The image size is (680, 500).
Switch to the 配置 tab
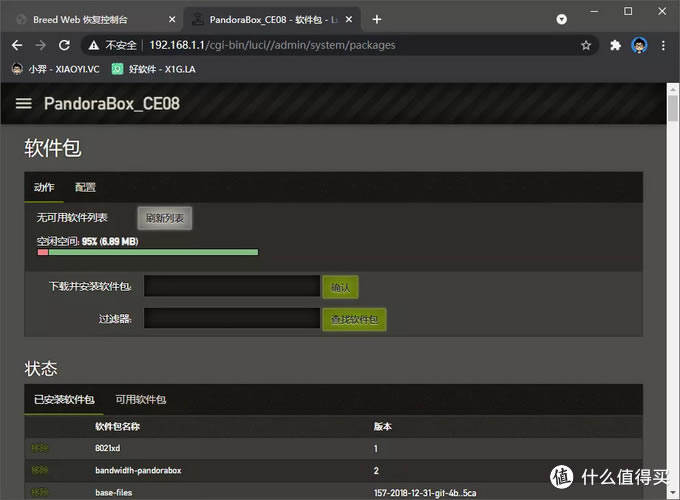(85, 187)
